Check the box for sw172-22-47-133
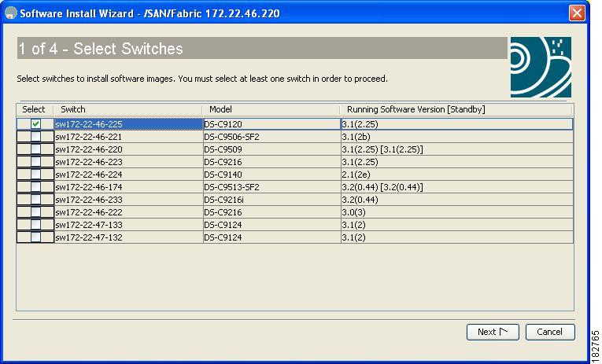 [35, 225]
